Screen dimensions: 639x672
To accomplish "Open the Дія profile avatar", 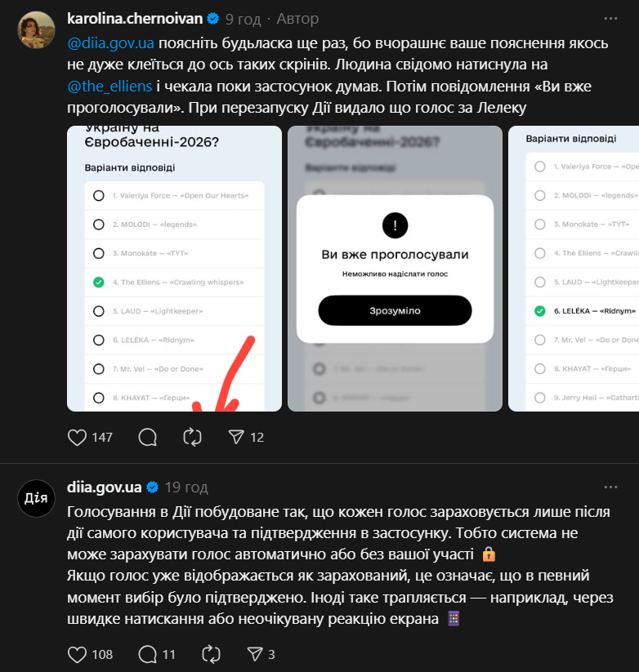I will [x=36, y=498].
